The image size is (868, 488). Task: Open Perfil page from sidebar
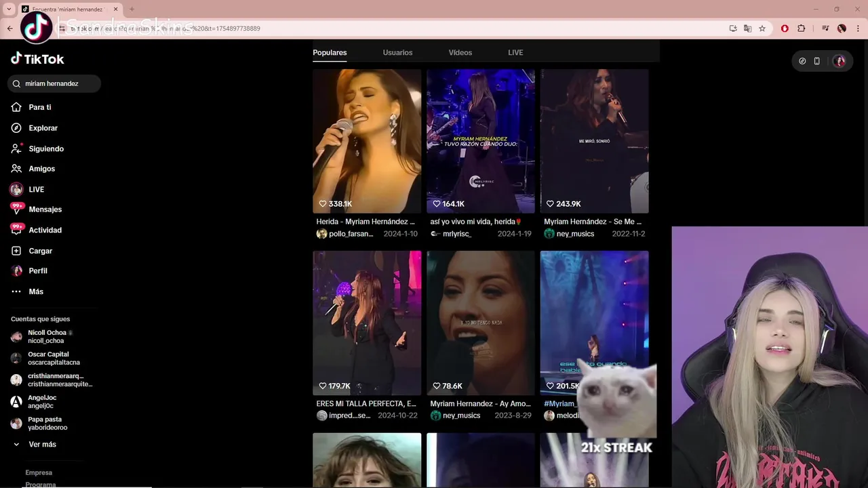tap(29, 271)
